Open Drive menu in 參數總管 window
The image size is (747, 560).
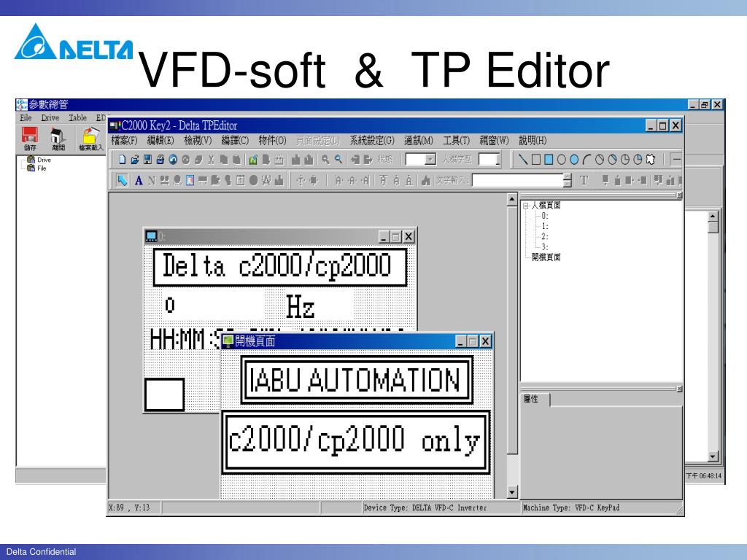tap(50, 117)
